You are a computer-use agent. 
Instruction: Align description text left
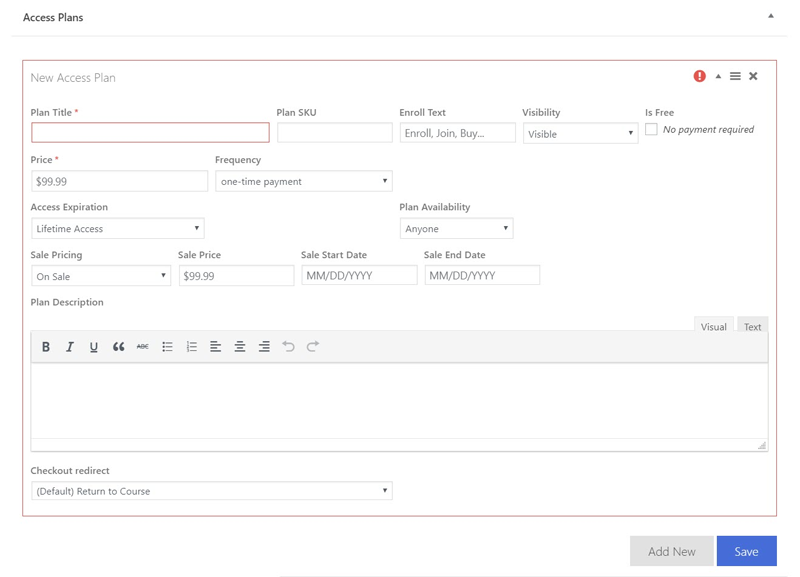(215, 347)
